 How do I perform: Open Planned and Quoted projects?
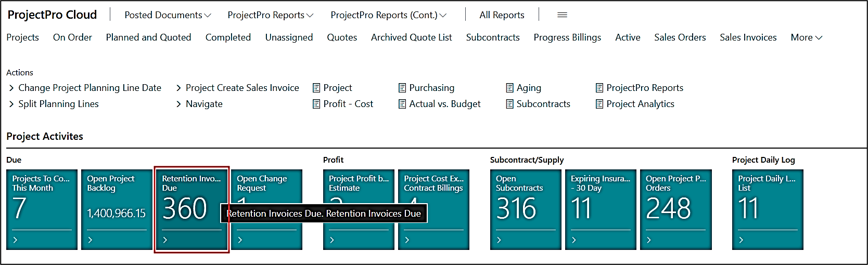click(x=148, y=37)
